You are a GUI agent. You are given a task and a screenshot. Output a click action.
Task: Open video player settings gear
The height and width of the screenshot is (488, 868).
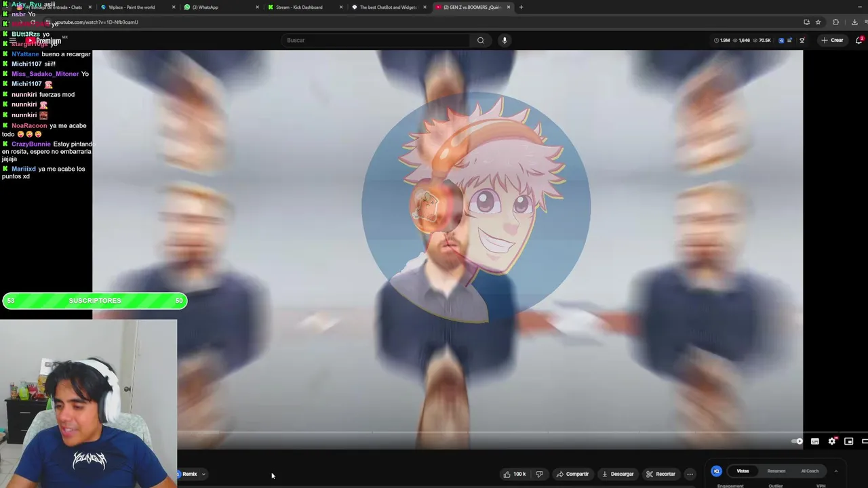click(832, 441)
